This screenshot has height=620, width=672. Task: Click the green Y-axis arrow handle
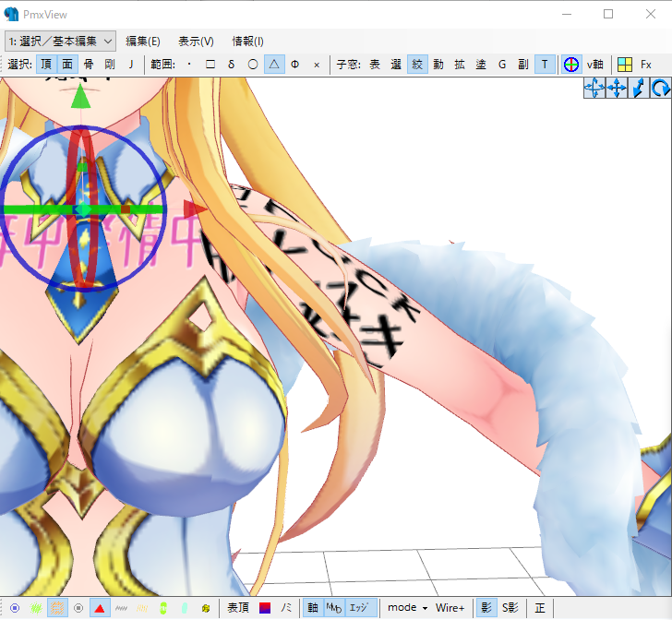tap(80, 96)
